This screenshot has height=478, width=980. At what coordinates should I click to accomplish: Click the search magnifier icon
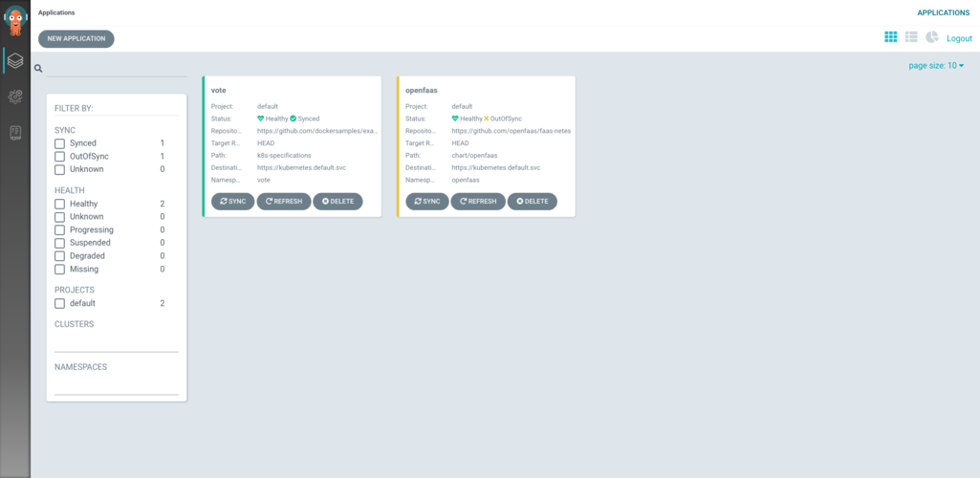point(38,69)
